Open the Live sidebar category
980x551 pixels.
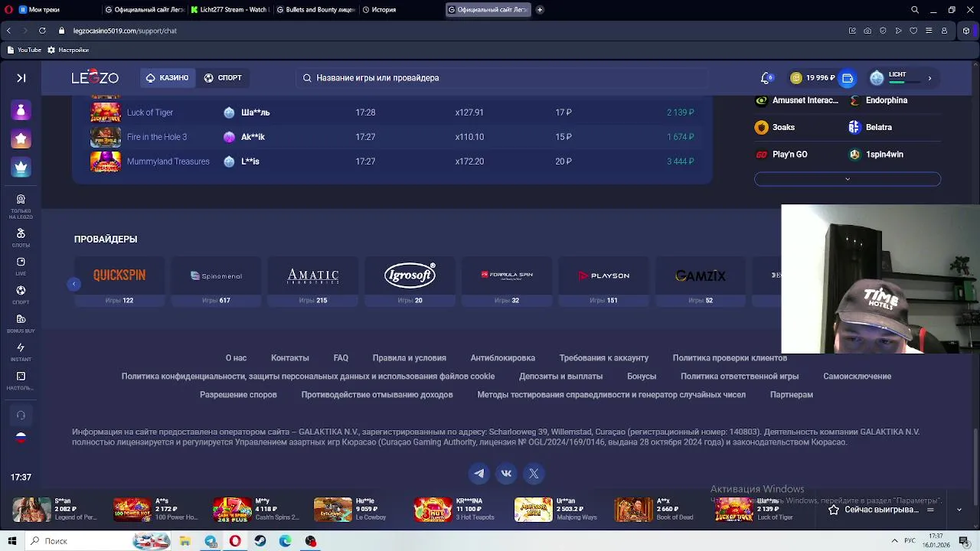(x=21, y=266)
